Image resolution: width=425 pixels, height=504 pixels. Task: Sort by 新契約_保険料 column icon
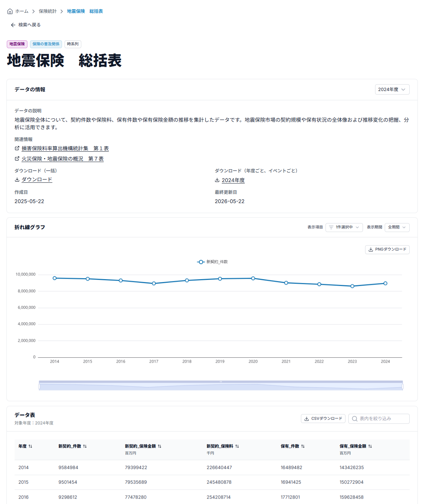click(x=237, y=446)
